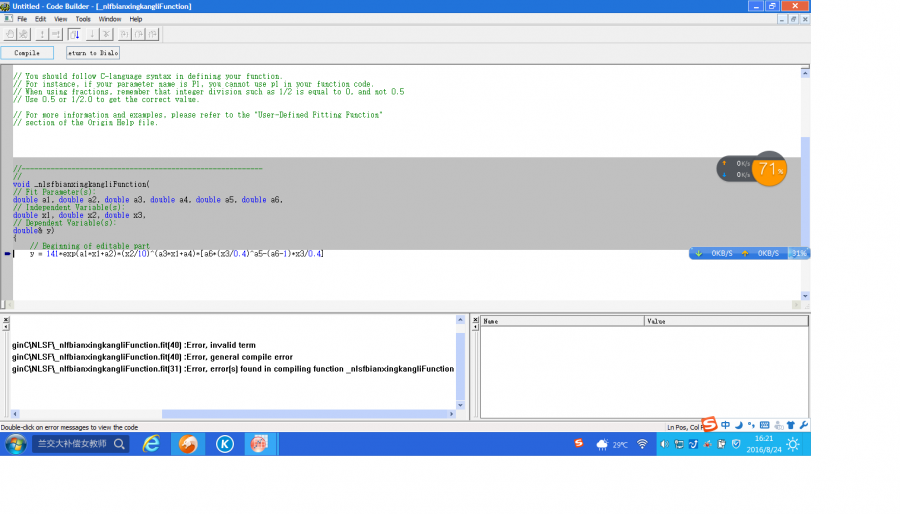The width and height of the screenshot is (900, 514).
Task: Click the output pane scroll-up arrow
Action: click(460, 320)
